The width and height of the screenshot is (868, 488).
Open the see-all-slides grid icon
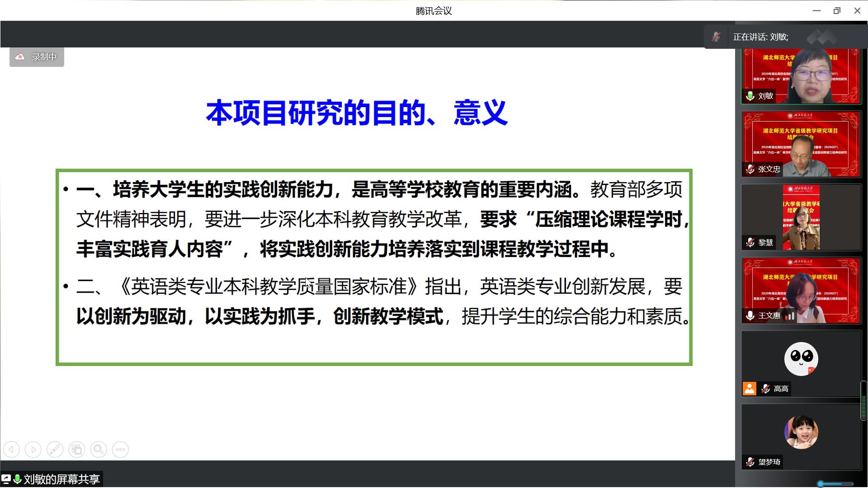pos(76,450)
